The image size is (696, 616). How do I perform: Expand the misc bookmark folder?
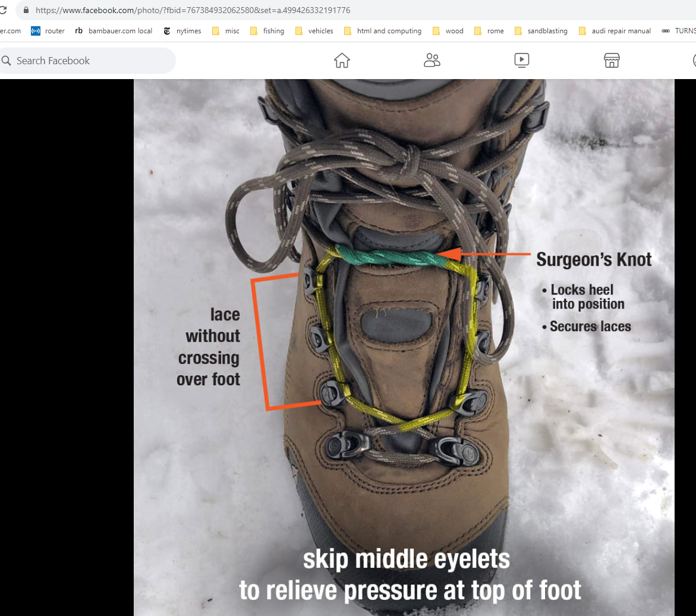click(225, 31)
